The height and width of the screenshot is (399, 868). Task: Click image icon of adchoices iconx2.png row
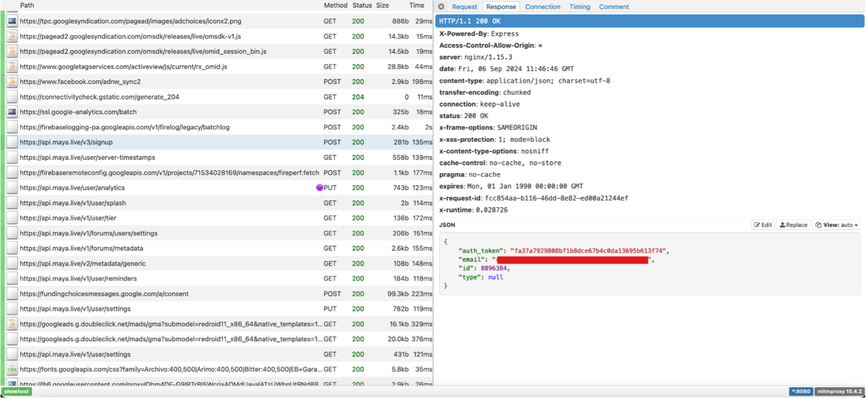(12, 21)
